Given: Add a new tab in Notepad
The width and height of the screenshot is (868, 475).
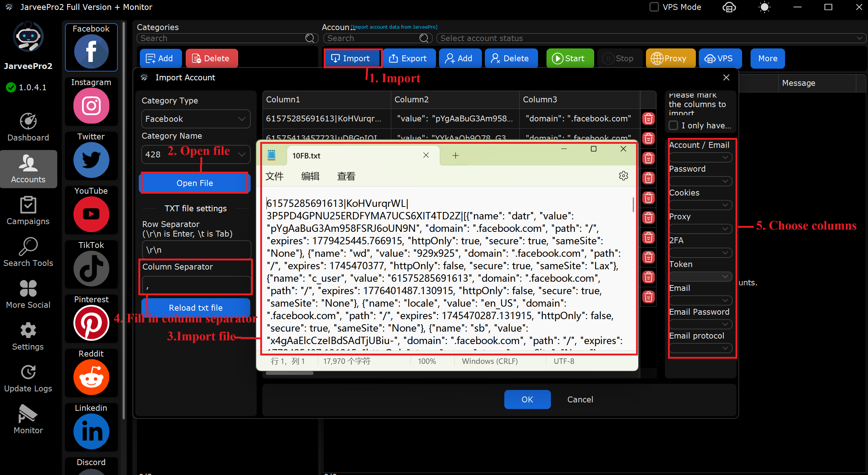Looking at the screenshot, I should tap(455, 156).
